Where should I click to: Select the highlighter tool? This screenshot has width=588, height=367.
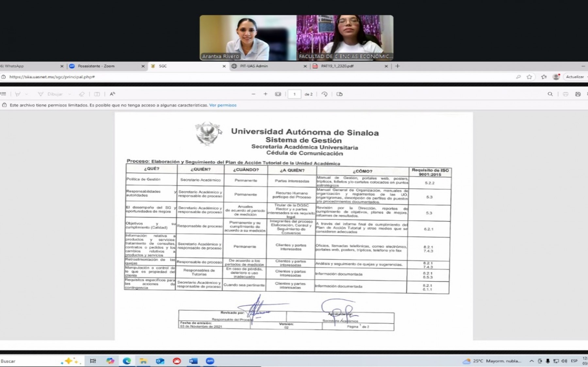tap(17, 94)
